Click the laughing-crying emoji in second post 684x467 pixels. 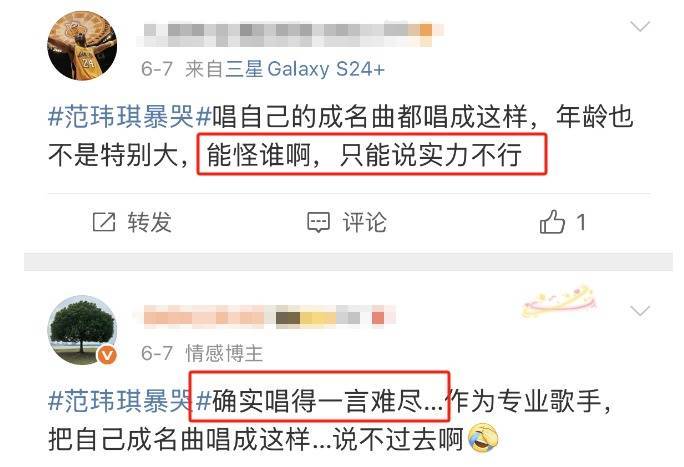tap(483, 437)
